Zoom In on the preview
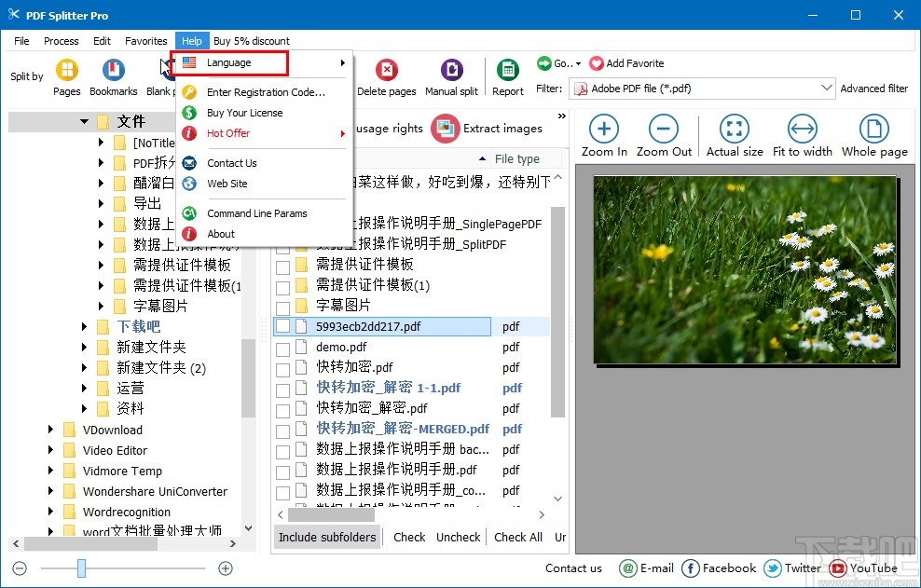The height and width of the screenshot is (588, 921). (x=604, y=136)
